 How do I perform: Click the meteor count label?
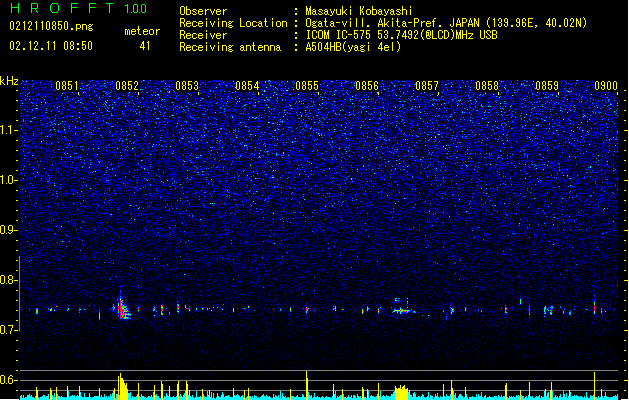[142, 31]
